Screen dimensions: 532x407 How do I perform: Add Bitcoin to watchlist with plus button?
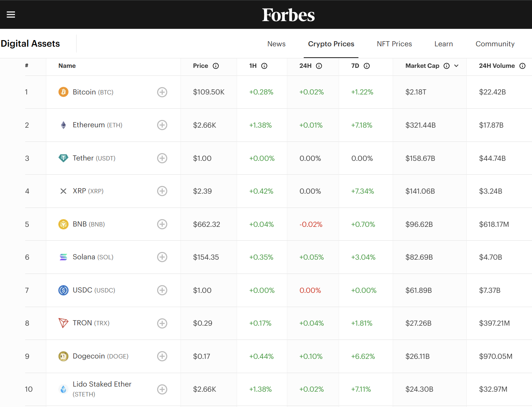(x=162, y=92)
